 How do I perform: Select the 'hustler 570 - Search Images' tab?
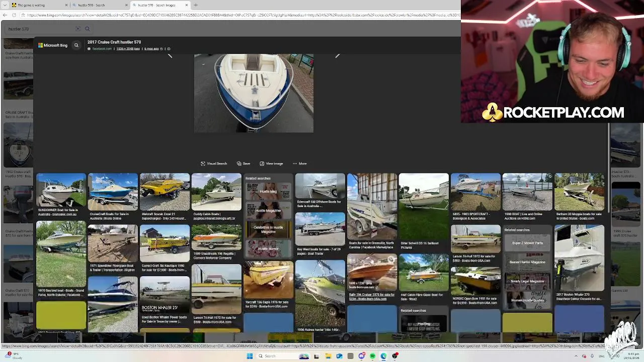[160, 5]
